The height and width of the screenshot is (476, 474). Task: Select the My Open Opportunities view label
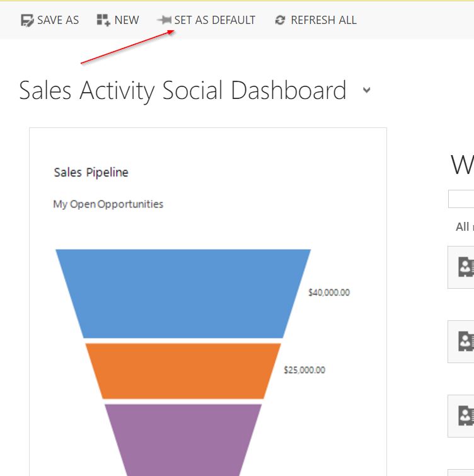(x=108, y=204)
